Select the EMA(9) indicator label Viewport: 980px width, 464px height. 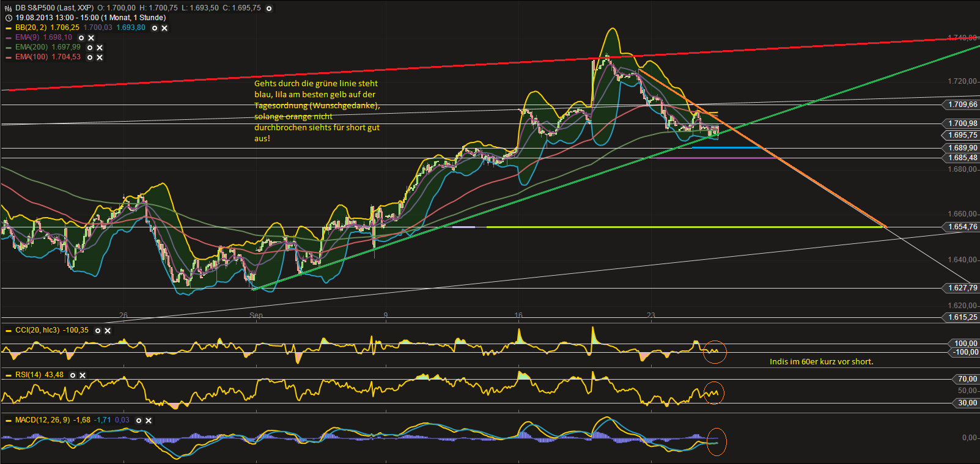[28, 37]
